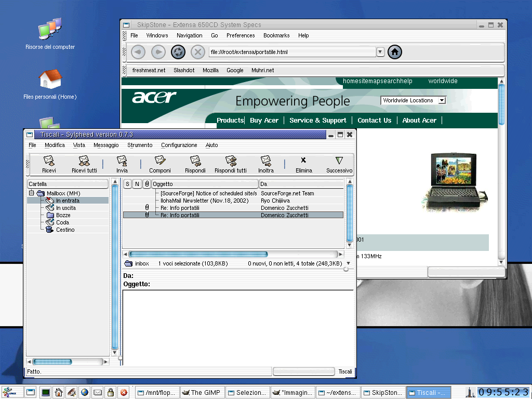532x399 pixels.
Task: Click the freshmeat.net bookmark
Action: (149, 70)
